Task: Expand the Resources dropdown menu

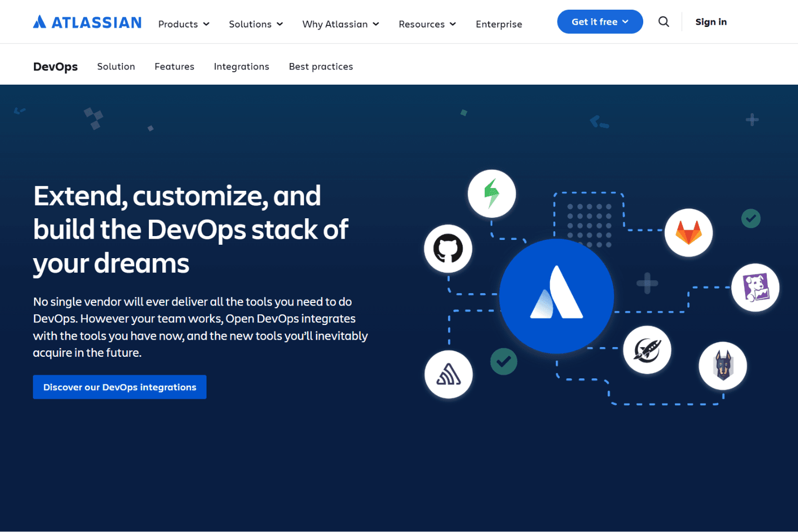Action: [x=428, y=24]
